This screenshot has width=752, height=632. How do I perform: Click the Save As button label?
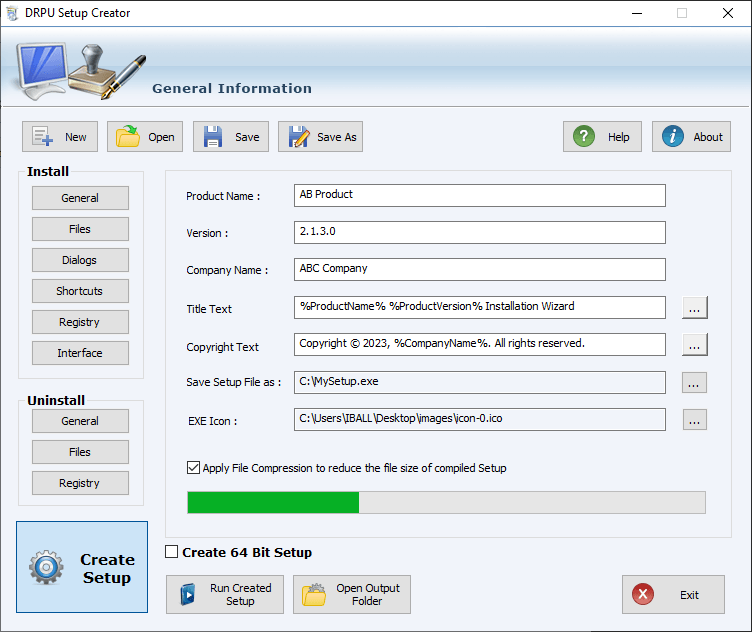pyautogui.click(x=337, y=137)
